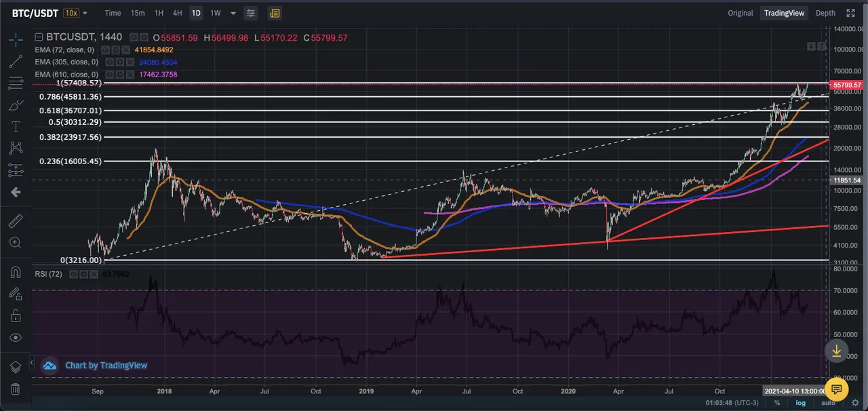The width and height of the screenshot is (868, 411).
Task: Open BTCUSDT series settings gear
Action: point(144,38)
